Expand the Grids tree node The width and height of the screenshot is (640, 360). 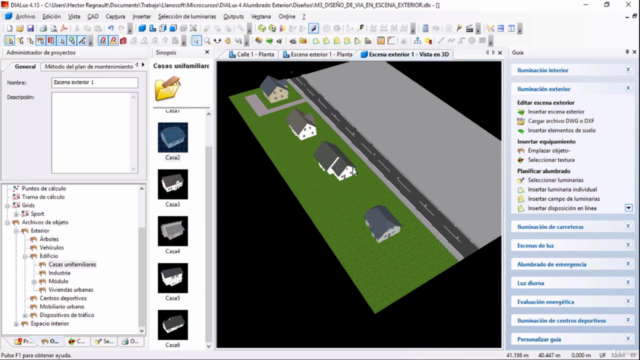tap(7, 205)
